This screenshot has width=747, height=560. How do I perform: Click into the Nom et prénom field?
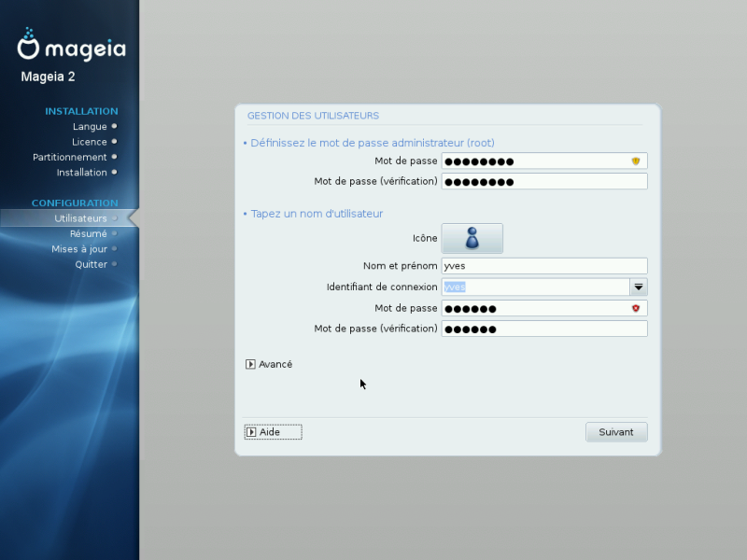click(544, 266)
